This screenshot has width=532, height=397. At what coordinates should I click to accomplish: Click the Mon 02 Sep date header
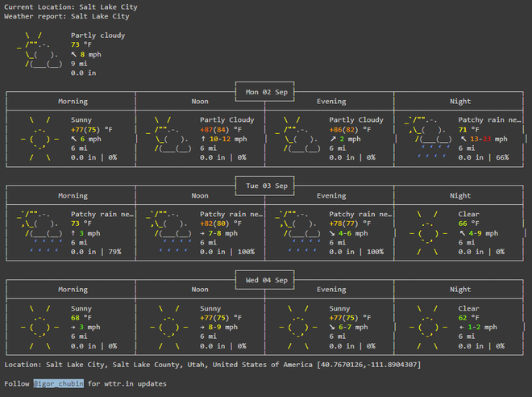click(266, 92)
